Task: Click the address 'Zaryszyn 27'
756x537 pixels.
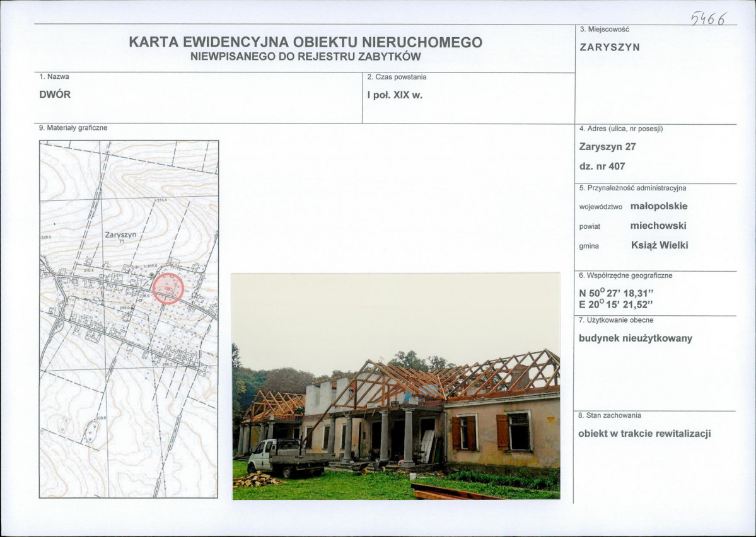Action: [607, 147]
